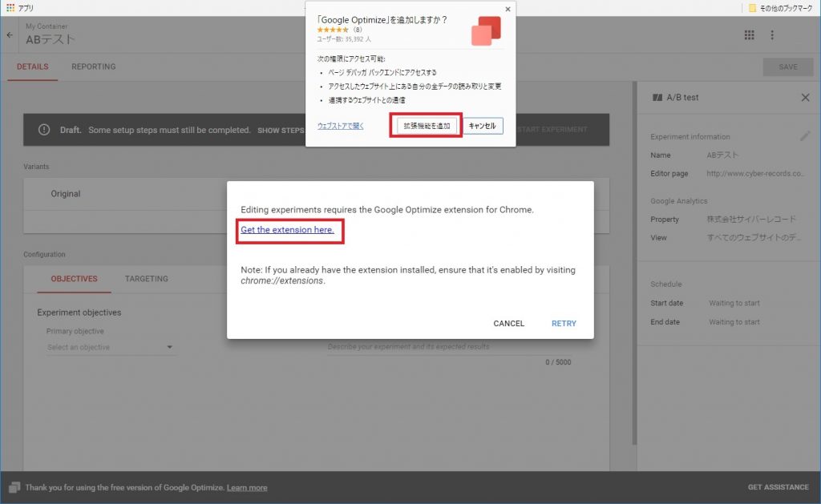Click the SAVE button

click(x=788, y=67)
